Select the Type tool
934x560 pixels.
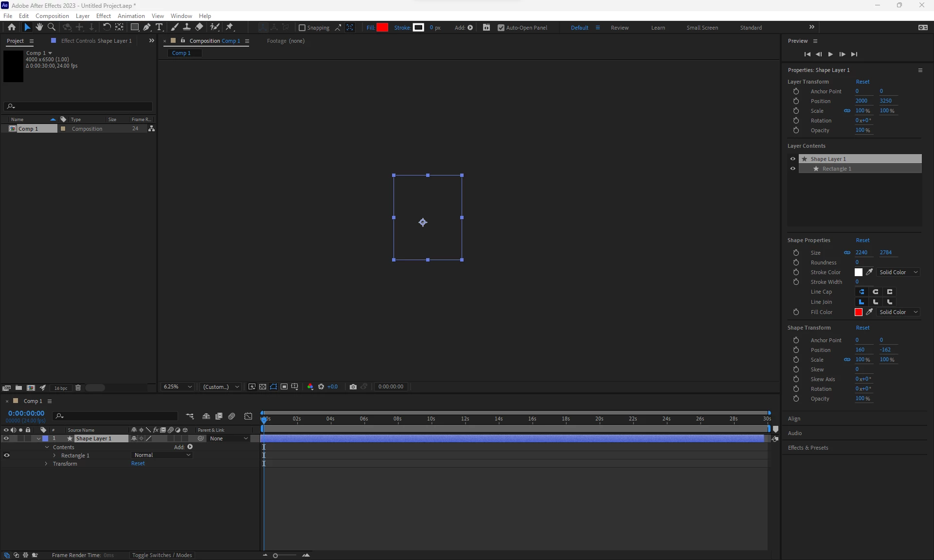pyautogui.click(x=159, y=27)
